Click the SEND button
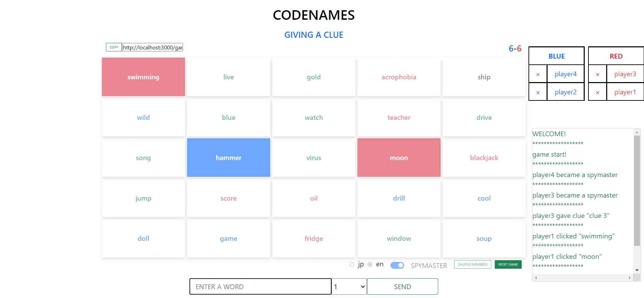Screen dimensions: 644x298 [402, 287]
